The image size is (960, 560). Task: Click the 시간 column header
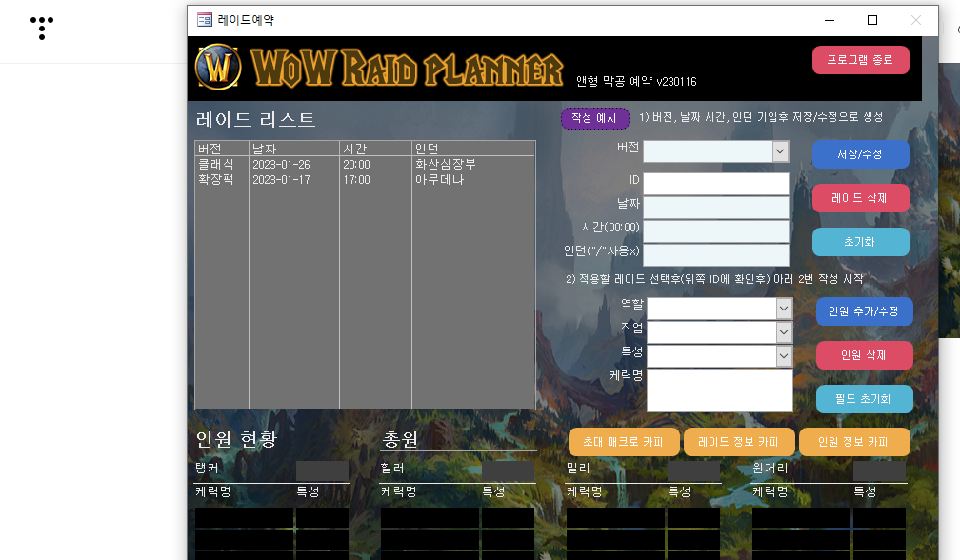(376, 149)
